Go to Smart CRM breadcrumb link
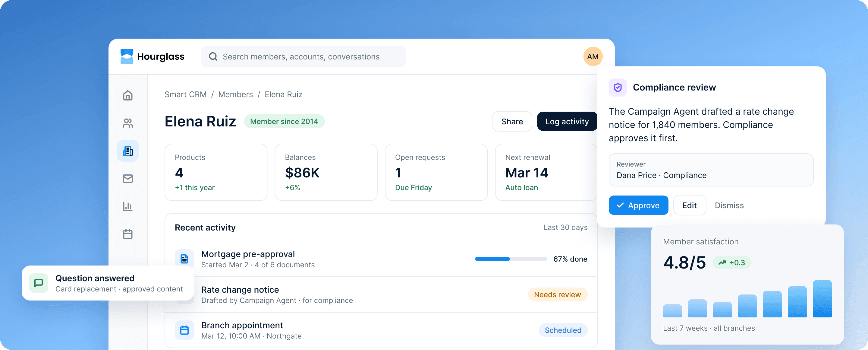The width and height of the screenshot is (868, 350). click(x=185, y=94)
